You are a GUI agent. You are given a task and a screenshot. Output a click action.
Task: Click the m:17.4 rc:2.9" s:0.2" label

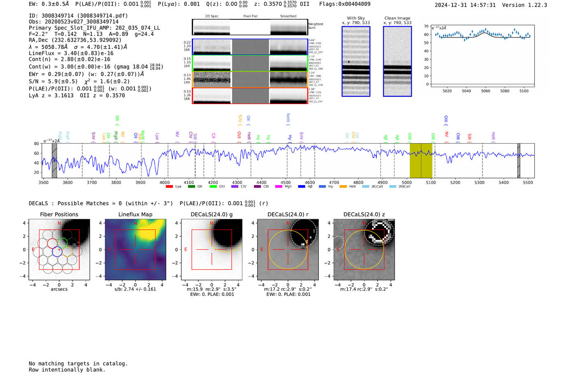[x=364, y=290]
